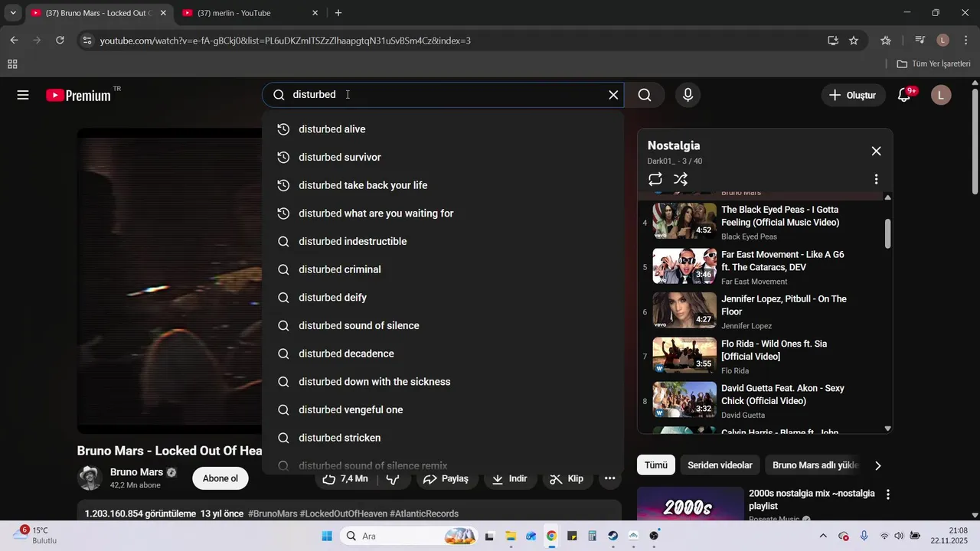This screenshot has height=551, width=980.
Task: Select suggestion disturbed vengeful one
Action: 443,409
